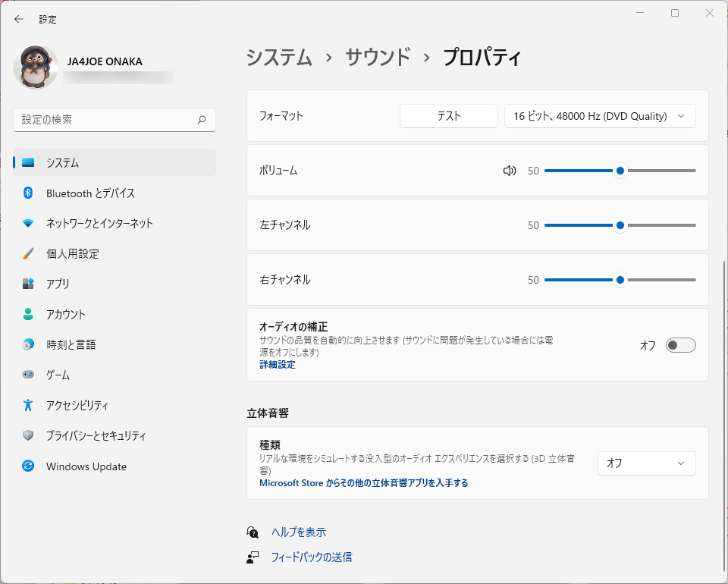Open アプリ settings category
The width and height of the screenshot is (728, 584).
tap(58, 284)
